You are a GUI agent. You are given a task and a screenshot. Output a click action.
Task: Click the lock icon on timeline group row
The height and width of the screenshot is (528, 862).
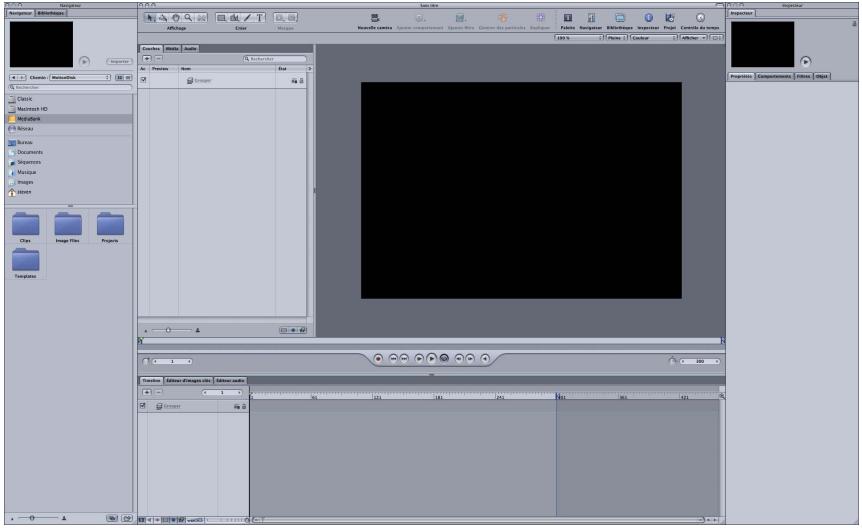tap(244, 406)
